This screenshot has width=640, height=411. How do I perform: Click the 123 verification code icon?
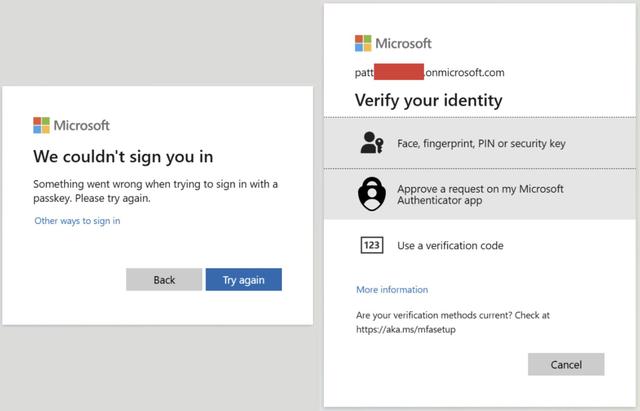(x=372, y=245)
